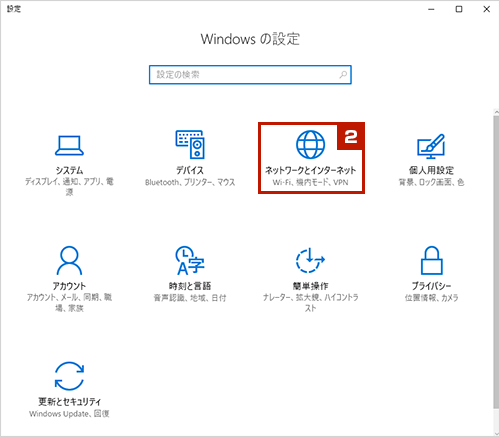500x437 pixels.
Task: Open デバイス keyboard and speaker icon
Action: point(190,144)
